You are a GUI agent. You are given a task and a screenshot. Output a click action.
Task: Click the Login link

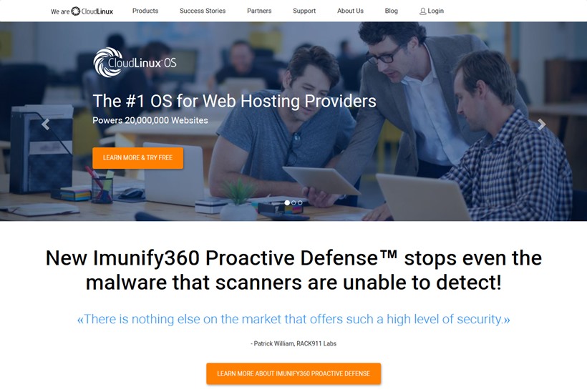(435, 11)
